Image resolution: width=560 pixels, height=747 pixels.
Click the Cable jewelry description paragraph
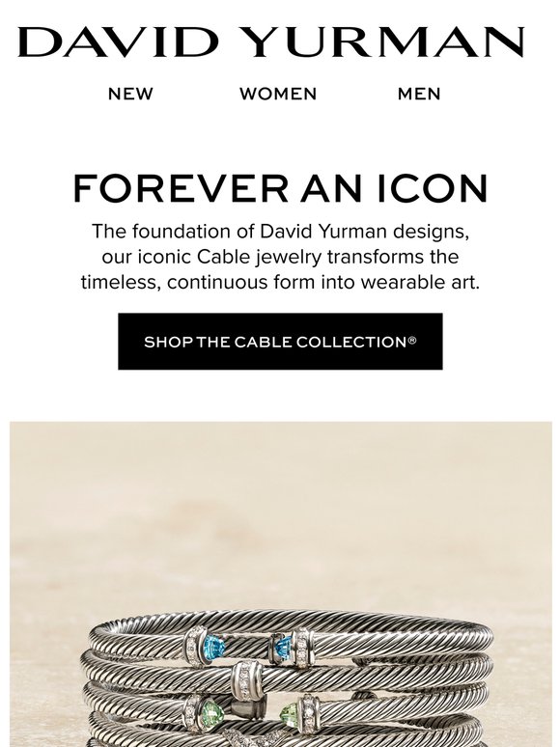(280, 257)
